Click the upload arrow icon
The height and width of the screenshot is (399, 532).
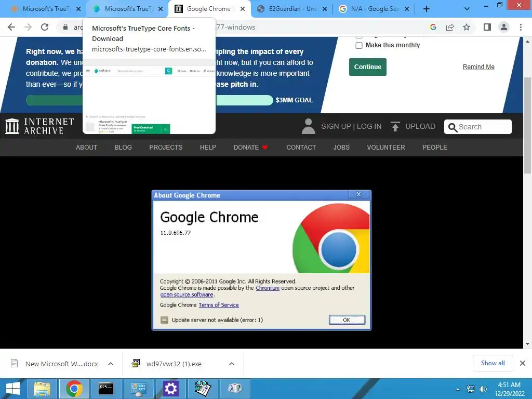(395, 126)
